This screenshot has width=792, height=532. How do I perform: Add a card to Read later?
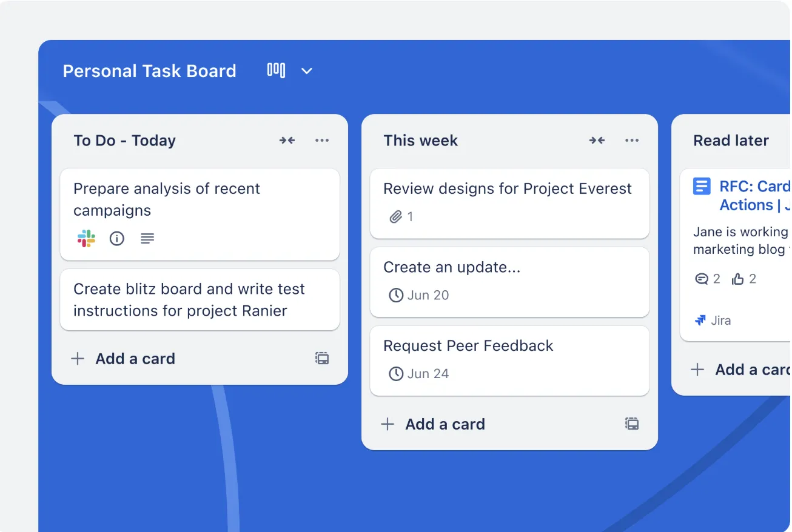(741, 370)
